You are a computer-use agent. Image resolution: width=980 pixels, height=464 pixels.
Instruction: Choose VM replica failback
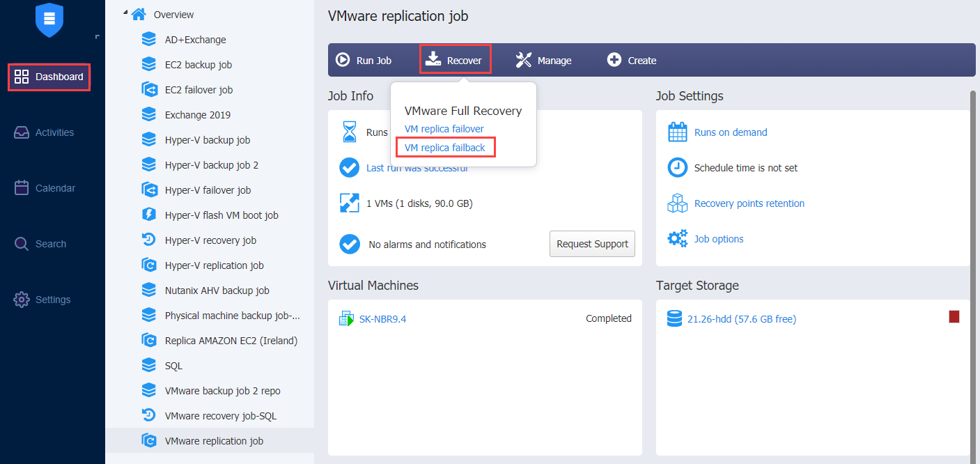445,147
